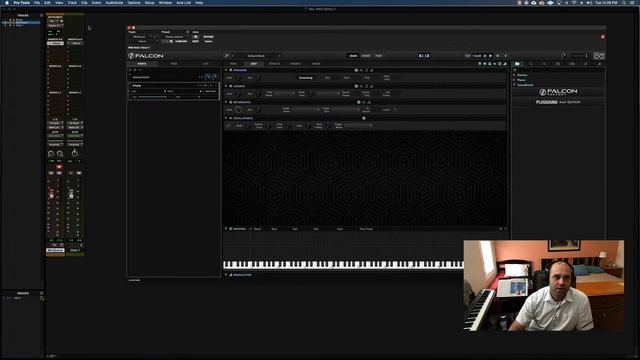Start Falcon's transport play button
Image resolution: width=640 pixels, height=360 pixels.
click(x=491, y=56)
